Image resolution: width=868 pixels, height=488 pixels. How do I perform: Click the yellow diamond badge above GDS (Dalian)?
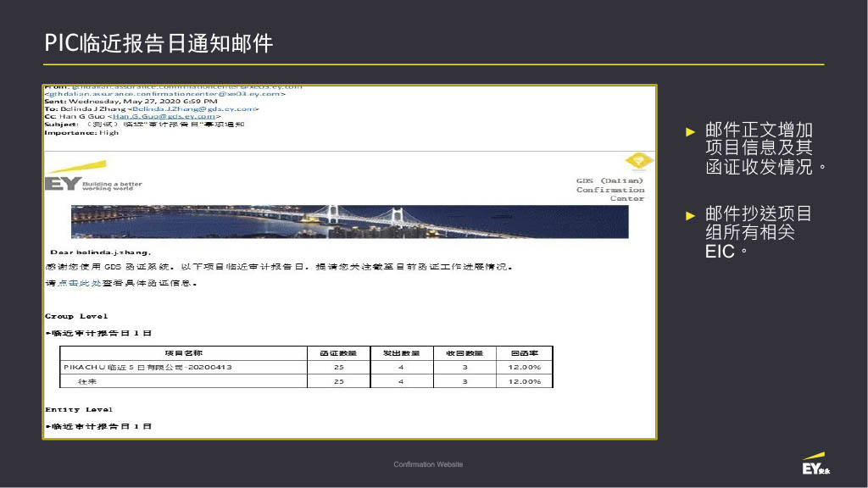point(638,161)
